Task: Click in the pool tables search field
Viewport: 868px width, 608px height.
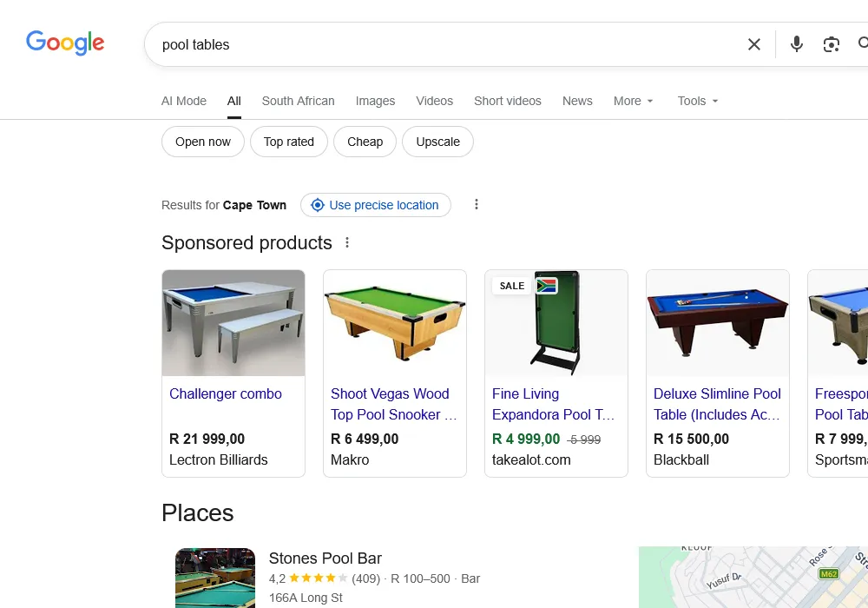Action: click(434, 44)
